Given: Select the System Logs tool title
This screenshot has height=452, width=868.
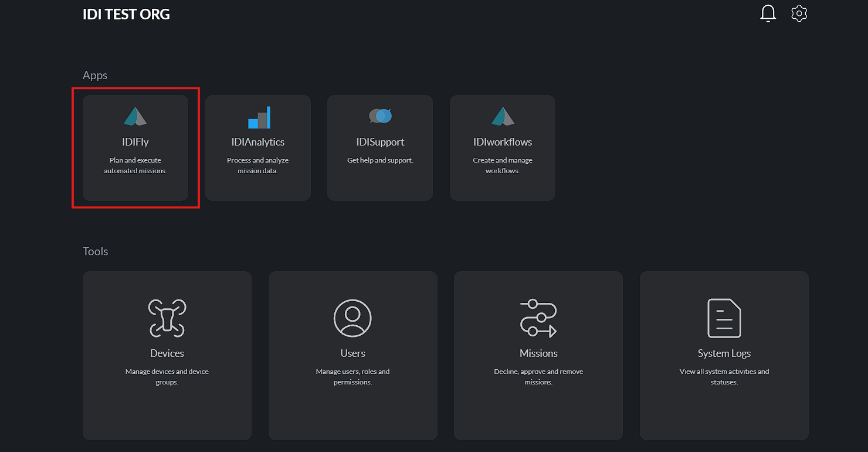Looking at the screenshot, I should click(x=724, y=353).
